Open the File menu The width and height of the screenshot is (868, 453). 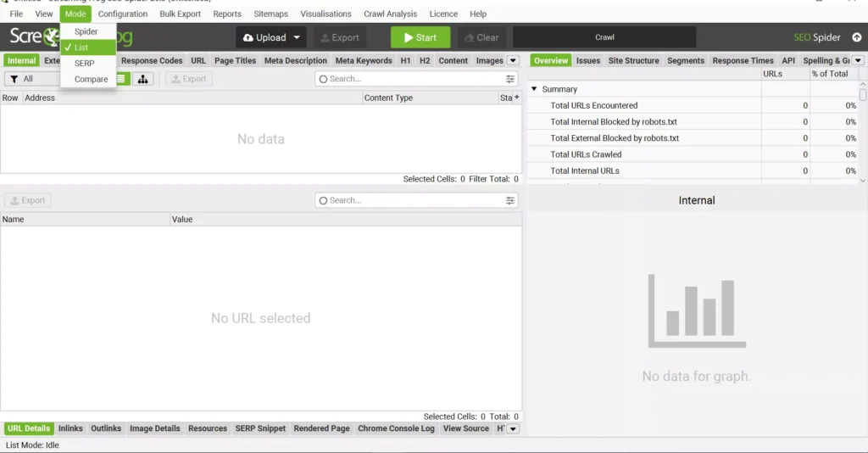(16, 14)
